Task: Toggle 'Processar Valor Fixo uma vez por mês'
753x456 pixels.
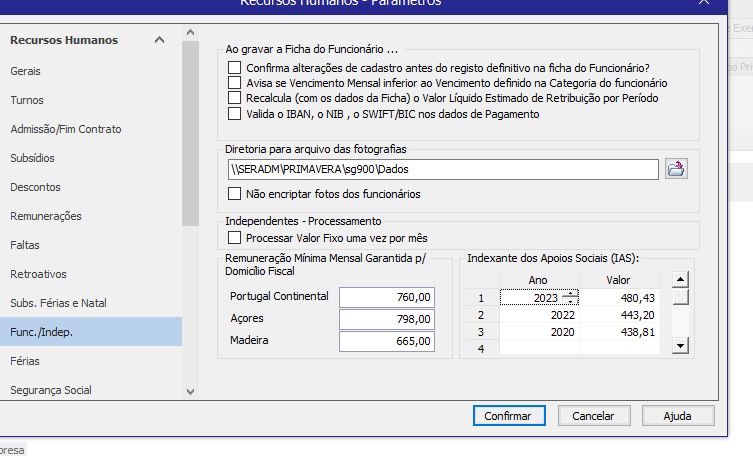Action: [x=235, y=238]
